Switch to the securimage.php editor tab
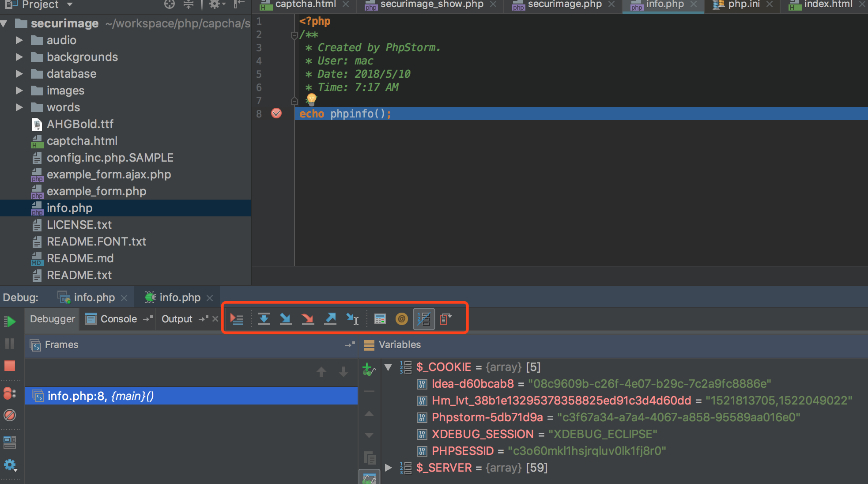 pos(564,4)
